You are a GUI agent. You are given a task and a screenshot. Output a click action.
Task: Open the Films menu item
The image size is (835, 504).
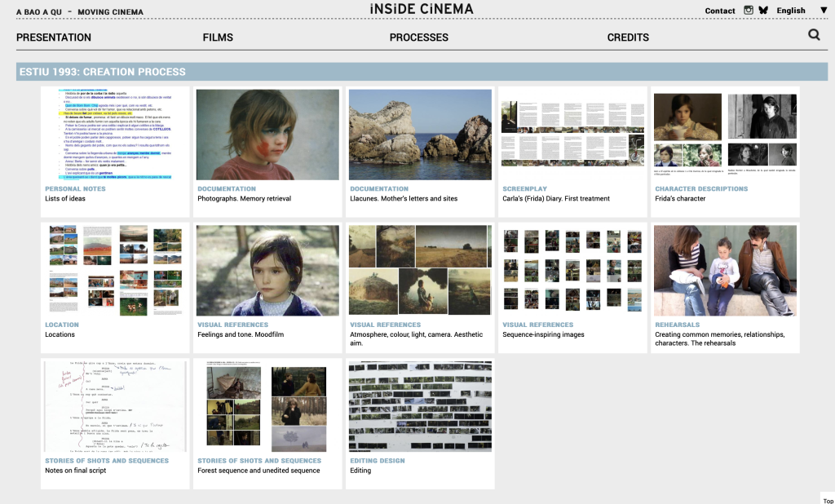click(218, 38)
